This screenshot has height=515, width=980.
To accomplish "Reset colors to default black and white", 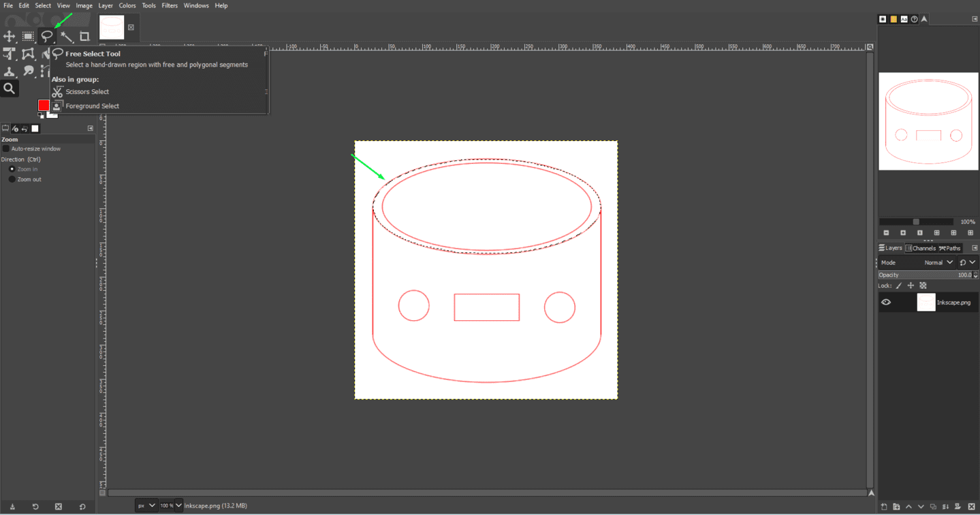I will click(x=41, y=115).
